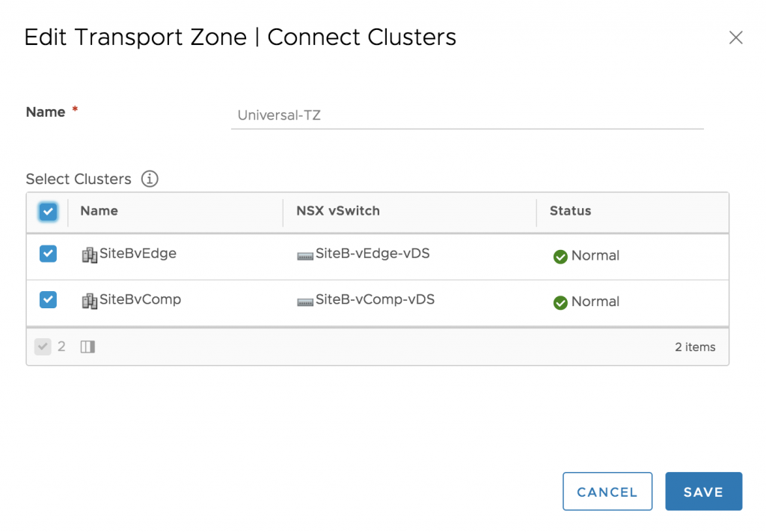Sort by the Status column header
Screen dimensions: 766x532
click(x=570, y=210)
